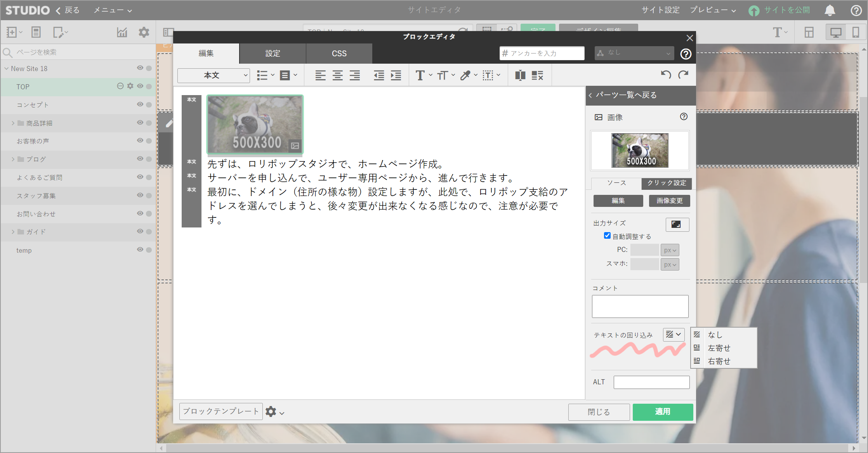This screenshot has width=868, height=453.
Task: Toggle visibility of コンセプト page
Action: click(x=140, y=104)
